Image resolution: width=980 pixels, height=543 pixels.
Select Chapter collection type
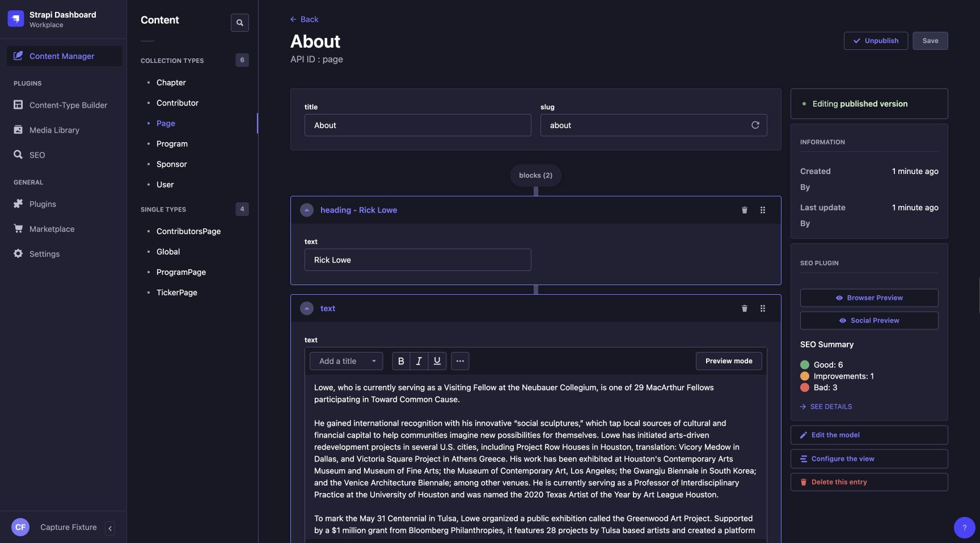pyautogui.click(x=171, y=82)
